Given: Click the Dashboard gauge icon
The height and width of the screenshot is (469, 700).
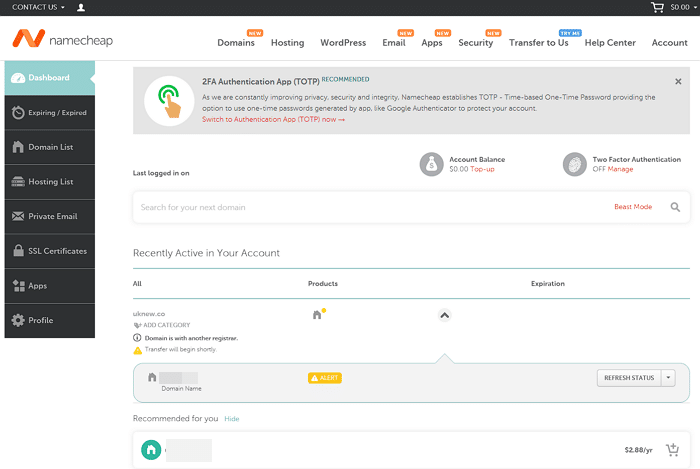Looking at the screenshot, I should point(18,78).
